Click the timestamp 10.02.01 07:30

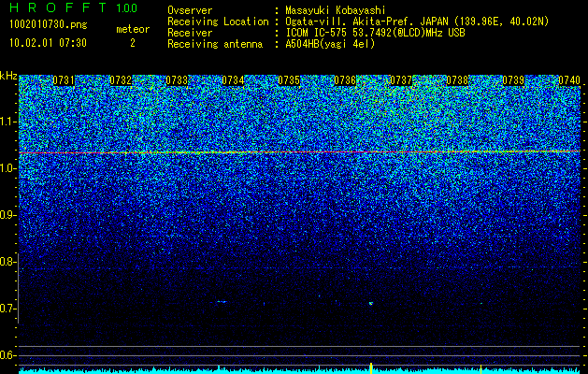click(x=49, y=43)
